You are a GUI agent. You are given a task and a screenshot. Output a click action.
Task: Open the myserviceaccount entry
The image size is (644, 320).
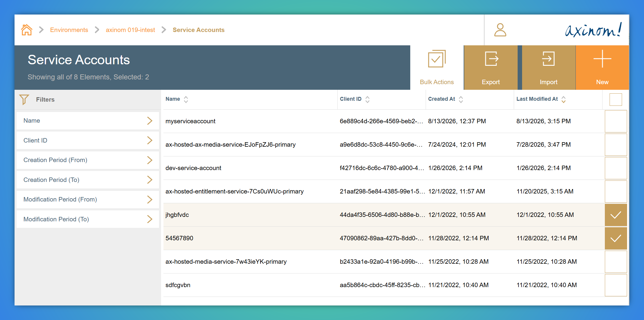190,121
